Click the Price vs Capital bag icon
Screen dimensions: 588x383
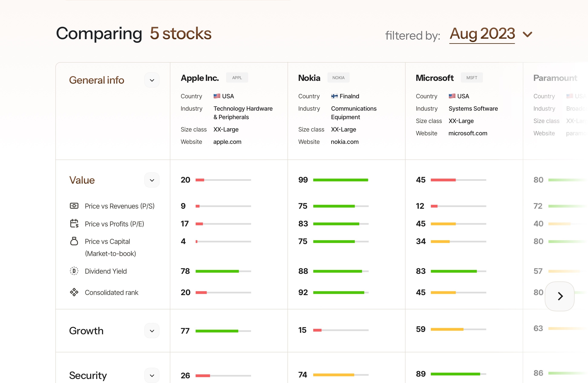pos(74,241)
